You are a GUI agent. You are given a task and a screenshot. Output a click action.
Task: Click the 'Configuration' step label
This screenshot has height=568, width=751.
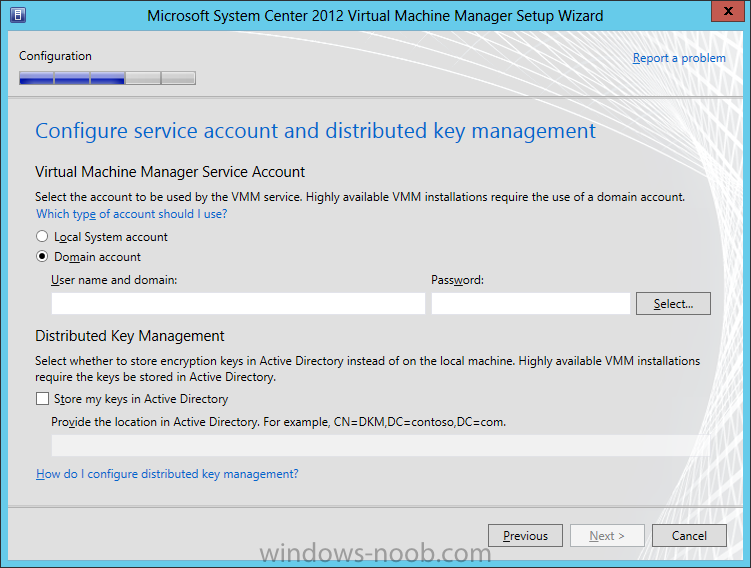(x=55, y=56)
